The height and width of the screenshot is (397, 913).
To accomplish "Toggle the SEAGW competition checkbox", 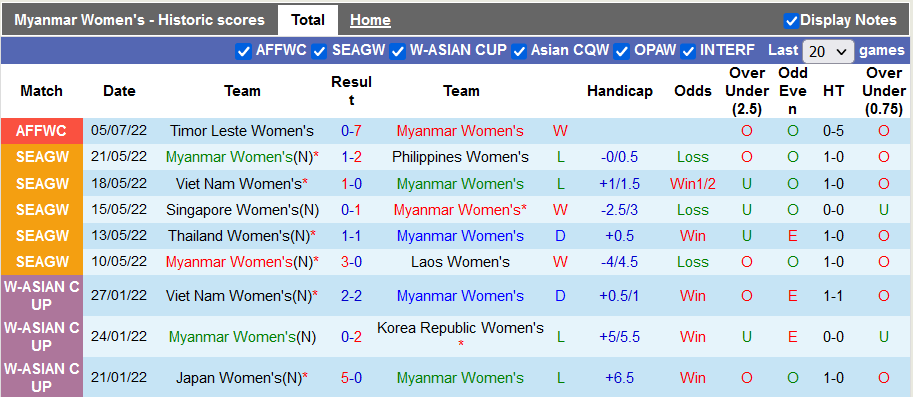I will tap(319, 51).
